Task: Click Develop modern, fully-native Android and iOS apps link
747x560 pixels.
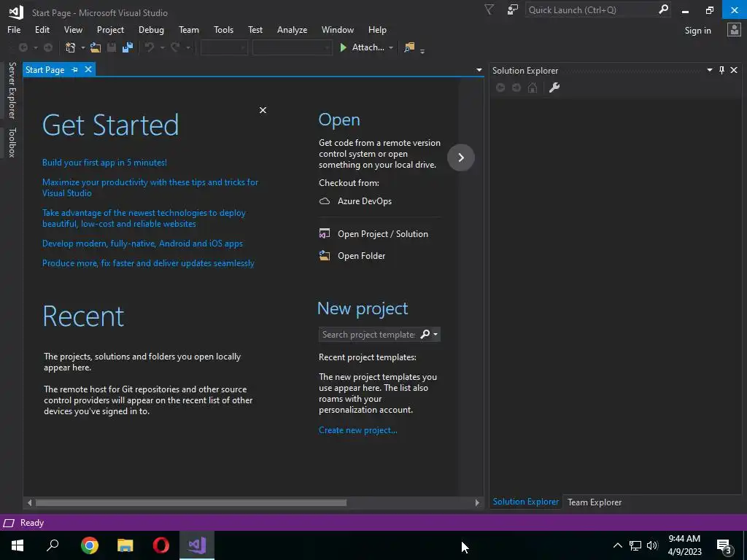Action: click(142, 244)
